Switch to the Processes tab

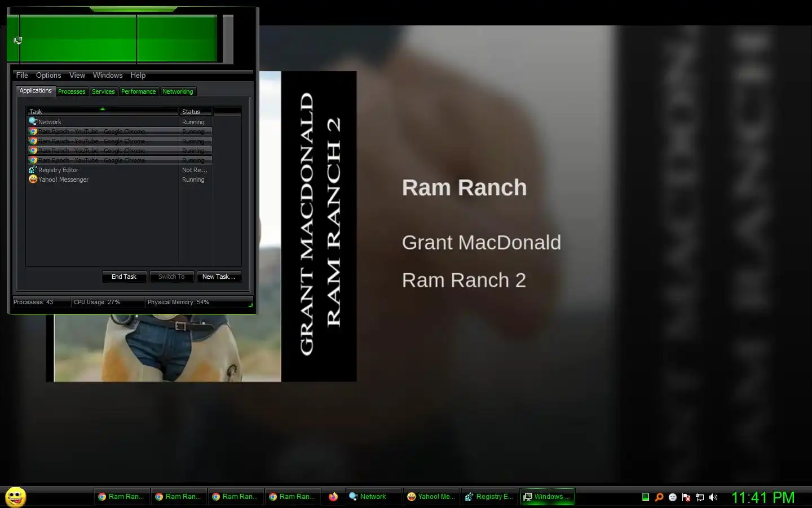72,91
